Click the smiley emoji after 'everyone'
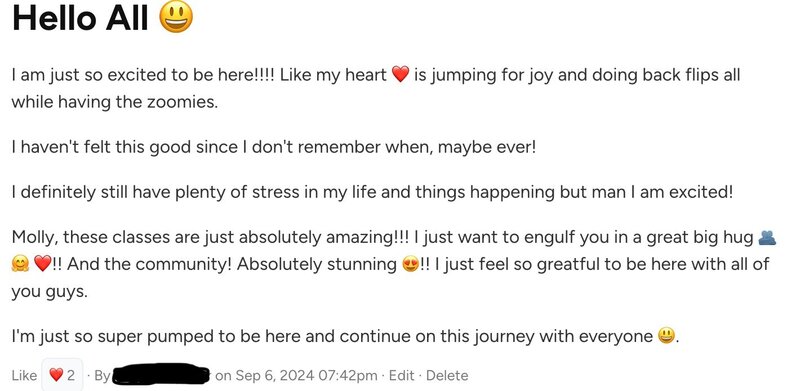 click(x=666, y=336)
